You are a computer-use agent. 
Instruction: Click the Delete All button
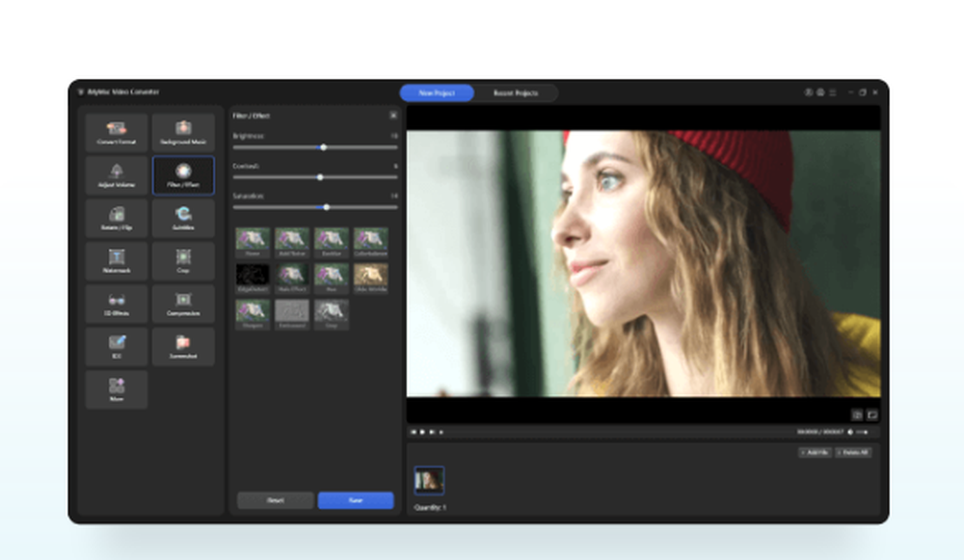[853, 452]
